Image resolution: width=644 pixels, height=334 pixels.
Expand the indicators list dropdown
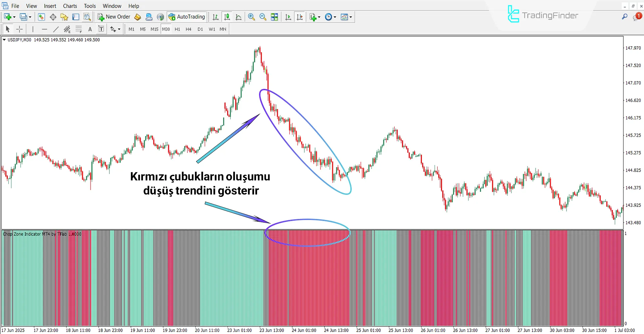[319, 17]
